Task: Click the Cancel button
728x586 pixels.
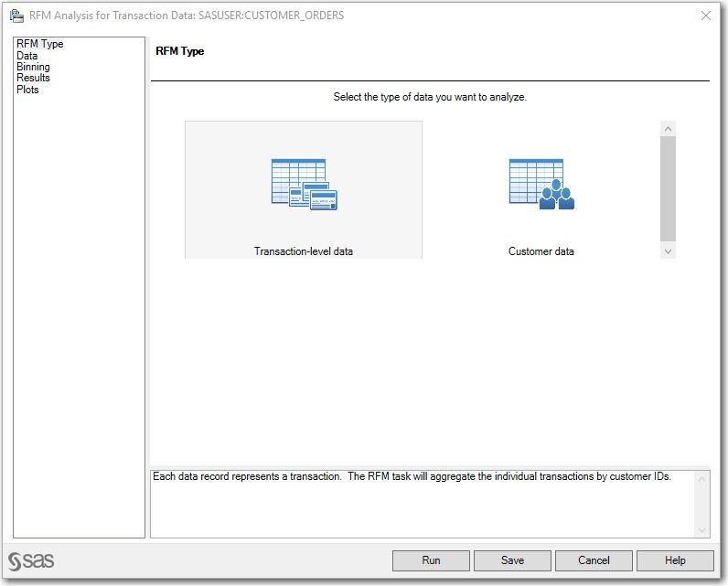Action: 594,560
